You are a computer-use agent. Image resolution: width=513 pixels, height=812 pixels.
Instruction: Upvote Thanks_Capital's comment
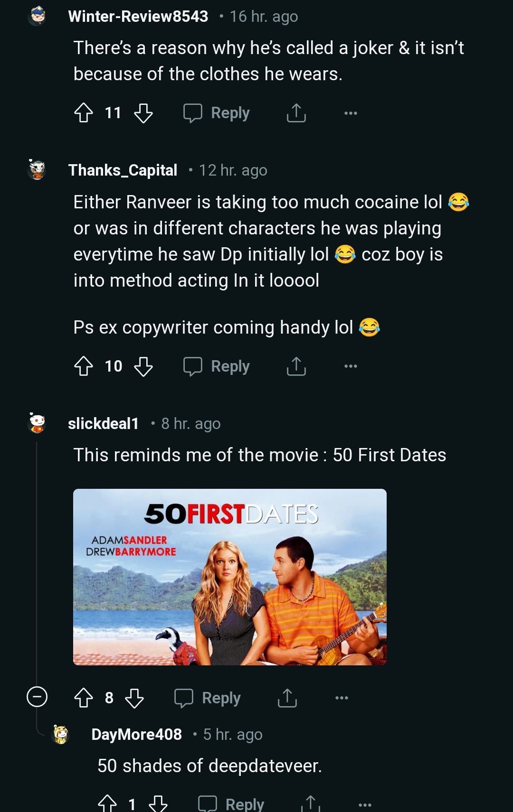pyautogui.click(x=84, y=366)
